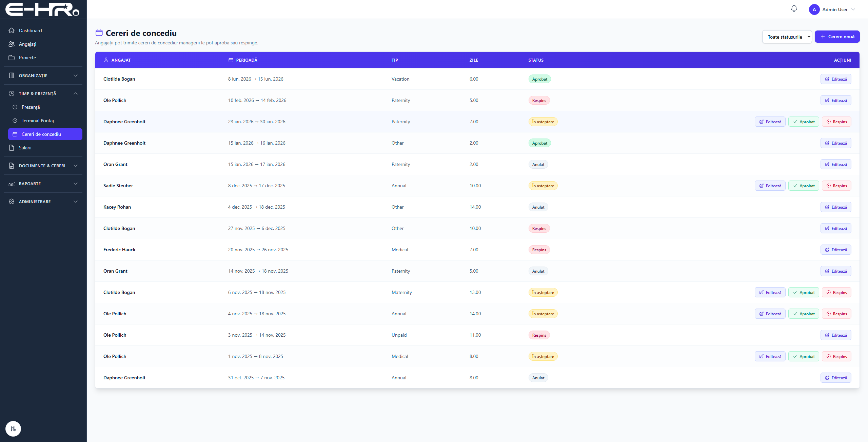Viewport: 868px width, 442px height.
Task: Open the notifications bell icon
Action: click(x=794, y=9)
